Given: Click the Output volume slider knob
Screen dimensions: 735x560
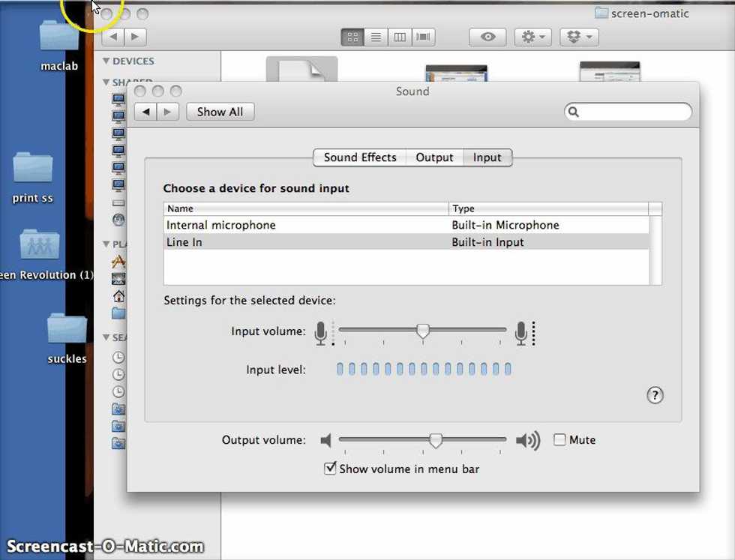Looking at the screenshot, I should click(x=435, y=441).
